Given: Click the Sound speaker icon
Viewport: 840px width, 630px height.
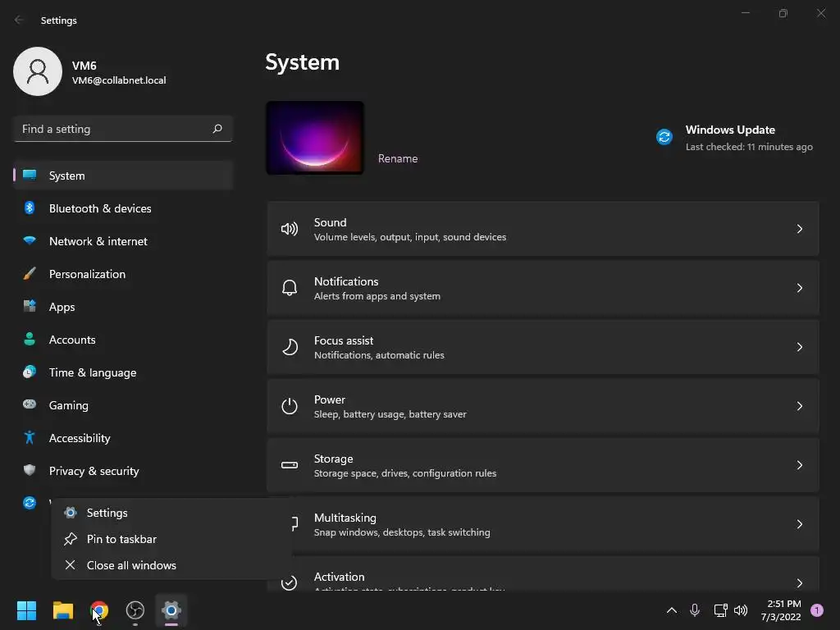Looking at the screenshot, I should pyautogui.click(x=290, y=230).
